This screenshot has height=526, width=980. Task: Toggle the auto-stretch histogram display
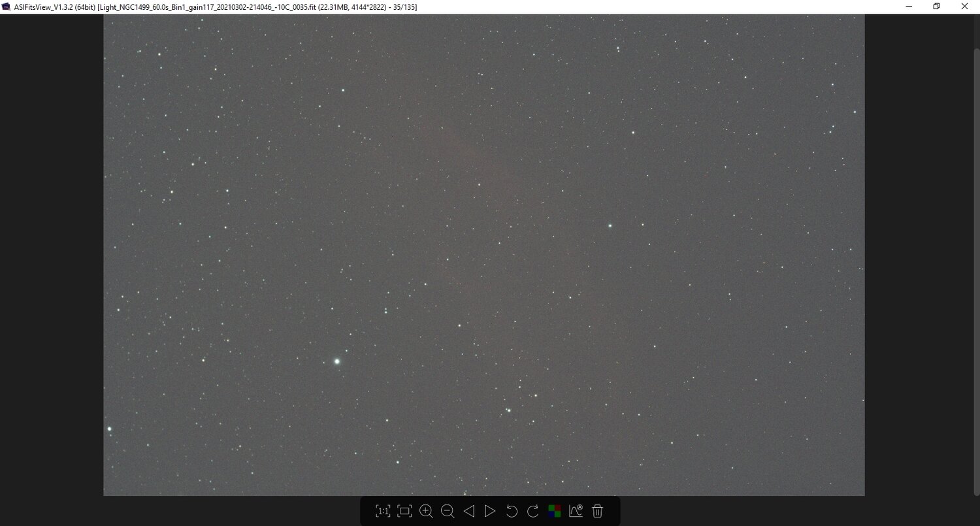[x=575, y=511]
